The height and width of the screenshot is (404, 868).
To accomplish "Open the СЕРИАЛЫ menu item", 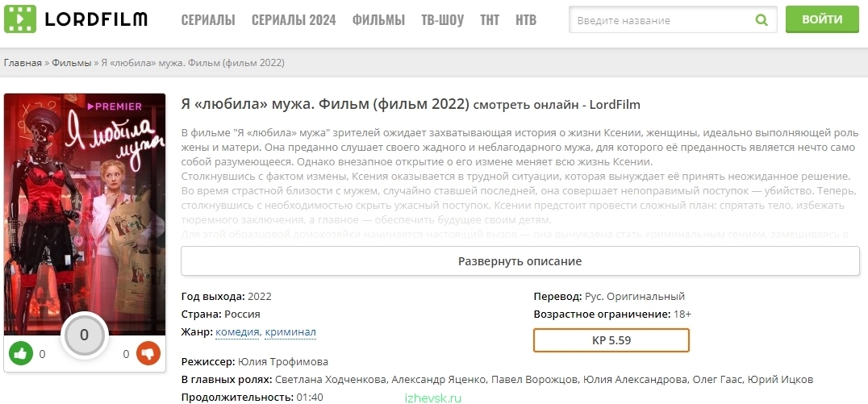I will 208,20.
